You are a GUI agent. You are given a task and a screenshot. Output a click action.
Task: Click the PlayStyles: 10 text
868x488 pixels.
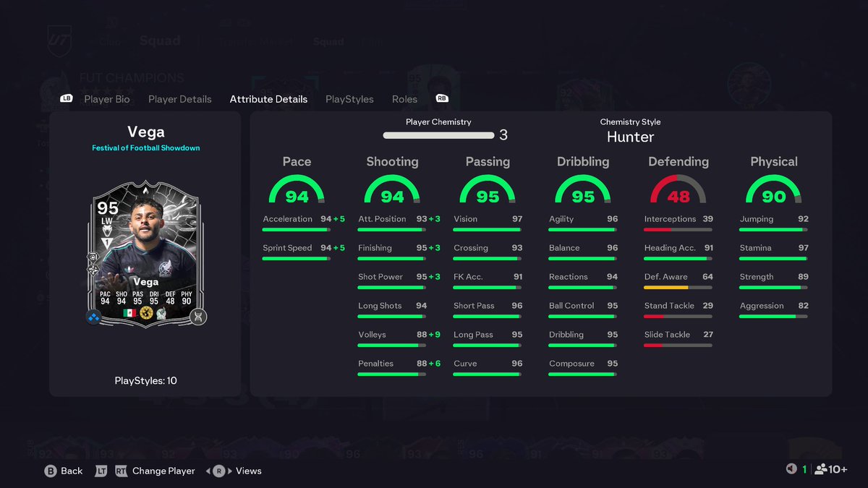(x=145, y=380)
